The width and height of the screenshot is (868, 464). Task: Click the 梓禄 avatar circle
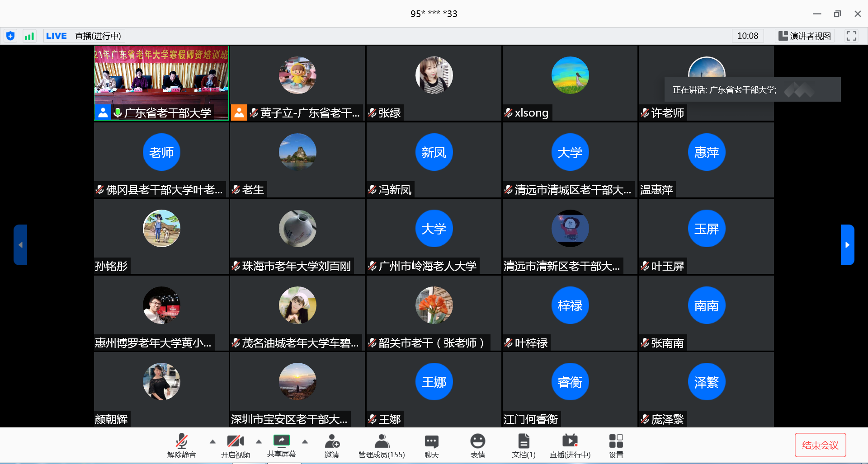click(570, 305)
